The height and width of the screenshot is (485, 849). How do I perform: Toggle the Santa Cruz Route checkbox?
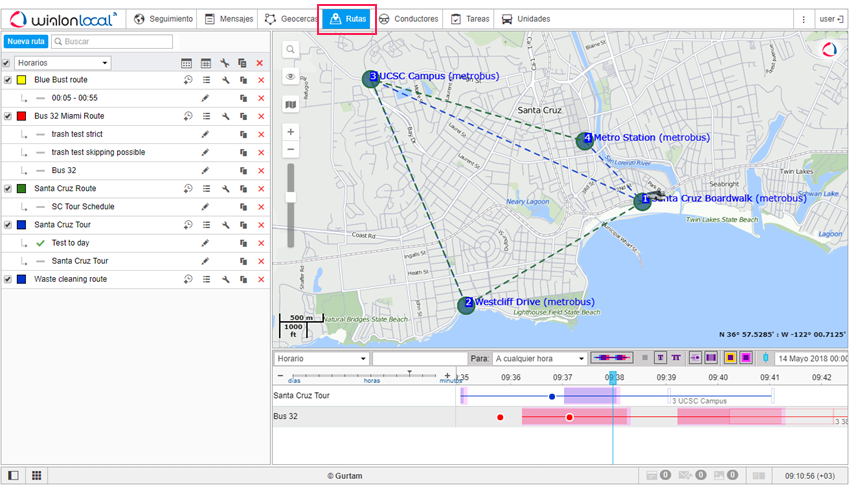(x=8, y=188)
